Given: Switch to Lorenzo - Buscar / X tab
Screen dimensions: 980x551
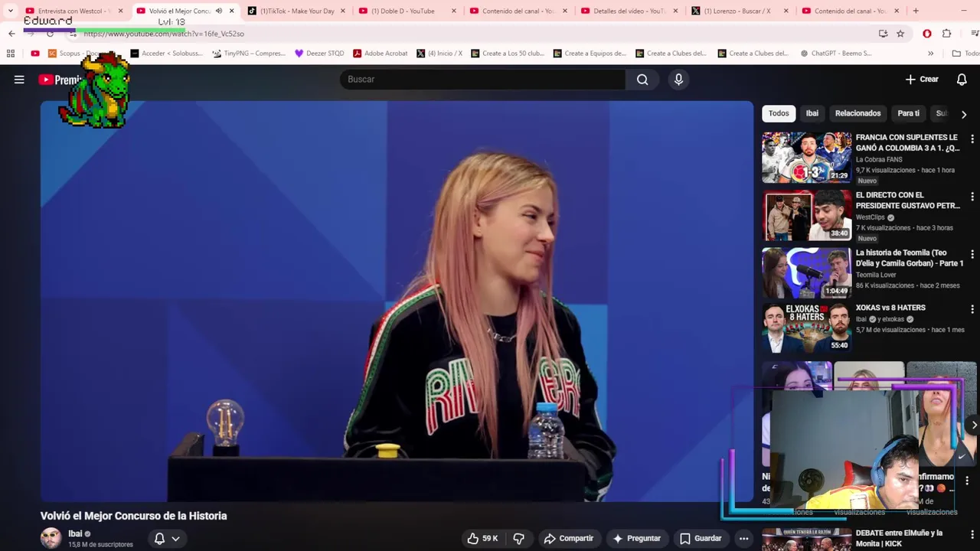Looking at the screenshot, I should pos(737,11).
